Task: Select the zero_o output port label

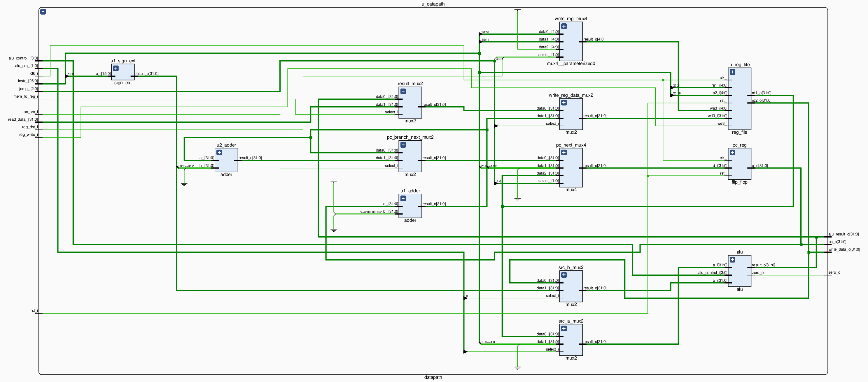Action: (x=834, y=273)
